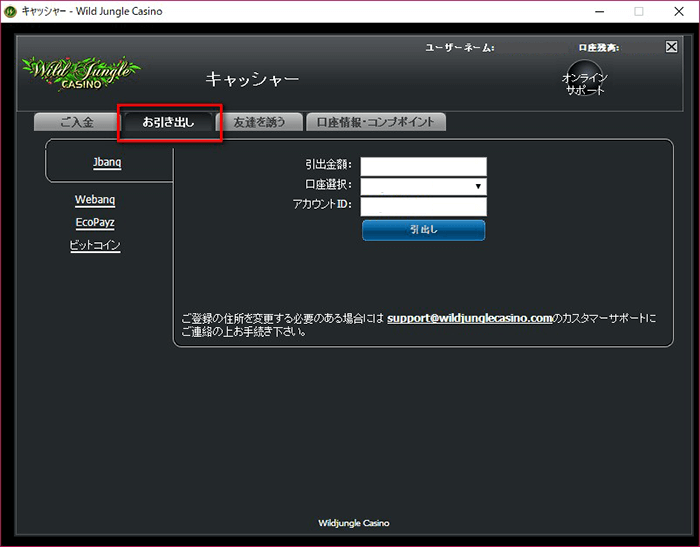The height and width of the screenshot is (547, 700).
Task: Open the support@wildjunglecasino.com email link
Action: point(470,318)
